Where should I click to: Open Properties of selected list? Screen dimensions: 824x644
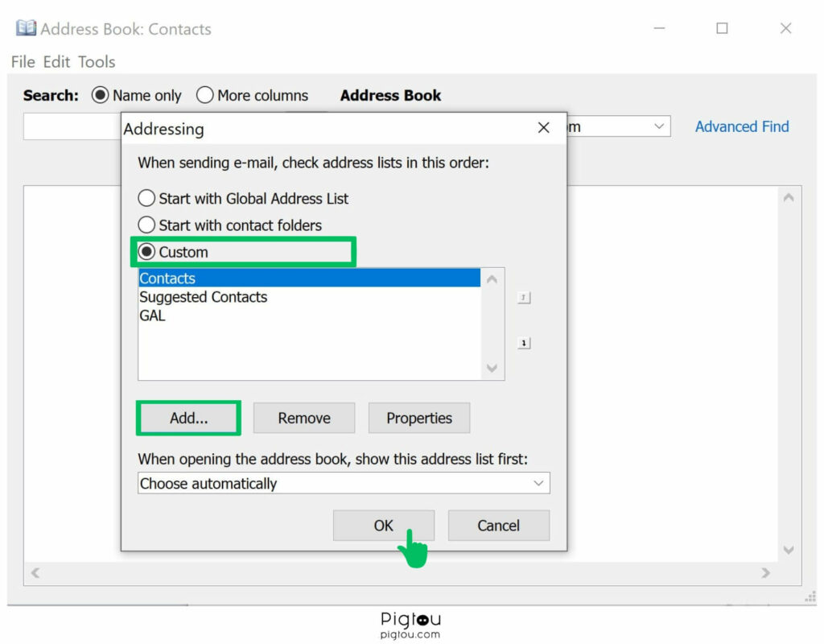pyautogui.click(x=419, y=418)
